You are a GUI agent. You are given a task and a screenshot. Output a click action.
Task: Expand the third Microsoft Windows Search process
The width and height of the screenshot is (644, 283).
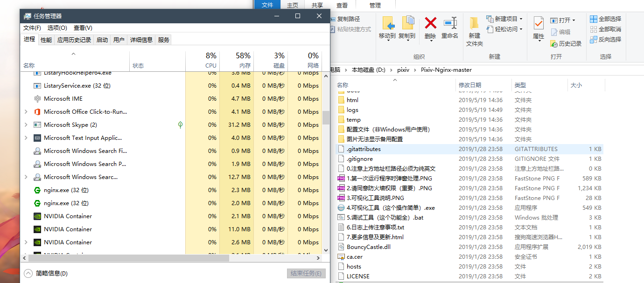click(26, 177)
